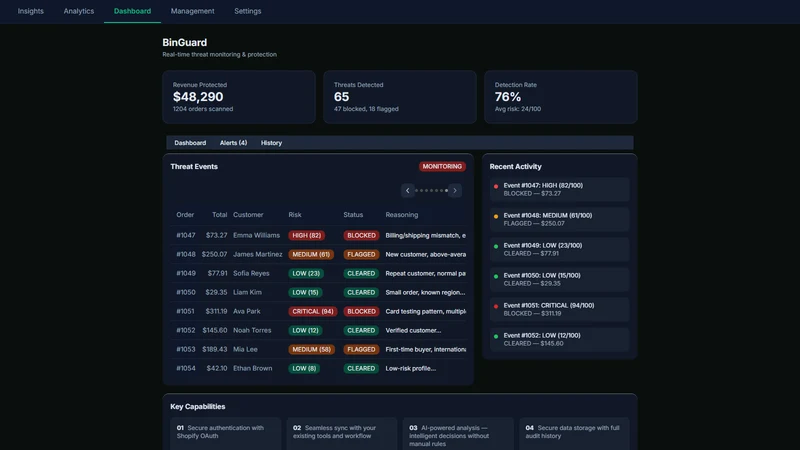Switch to the Analytics tab

pos(79,11)
